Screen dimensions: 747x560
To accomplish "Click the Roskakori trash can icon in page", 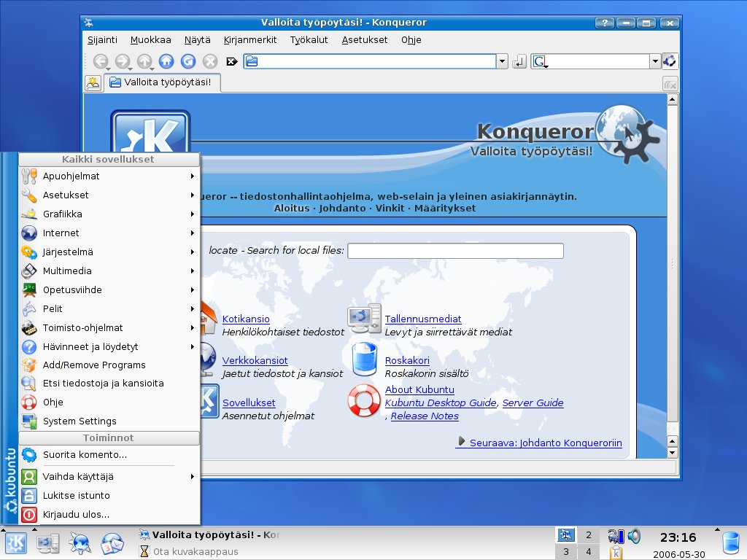I will tap(365, 359).
